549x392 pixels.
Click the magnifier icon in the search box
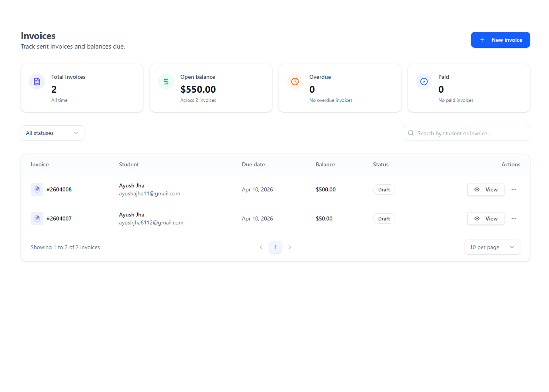pos(411,133)
